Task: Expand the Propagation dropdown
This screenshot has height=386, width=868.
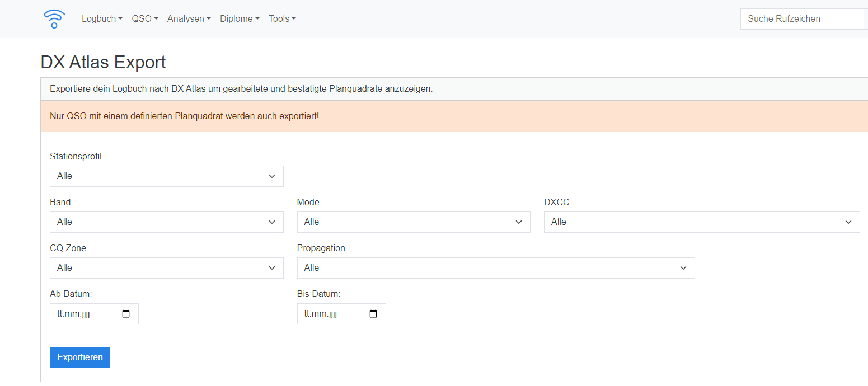Action: [495, 268]
